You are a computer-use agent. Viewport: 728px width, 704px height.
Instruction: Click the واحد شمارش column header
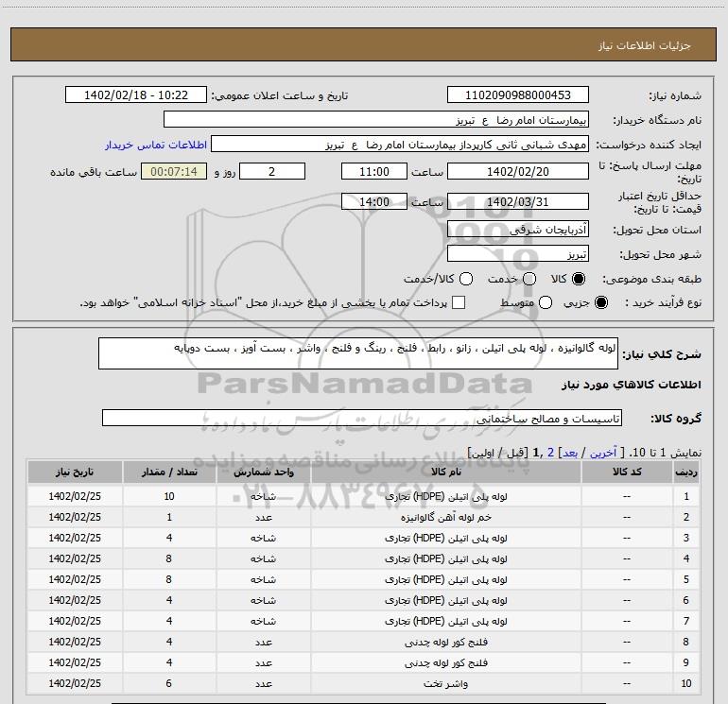coord(264,472)
